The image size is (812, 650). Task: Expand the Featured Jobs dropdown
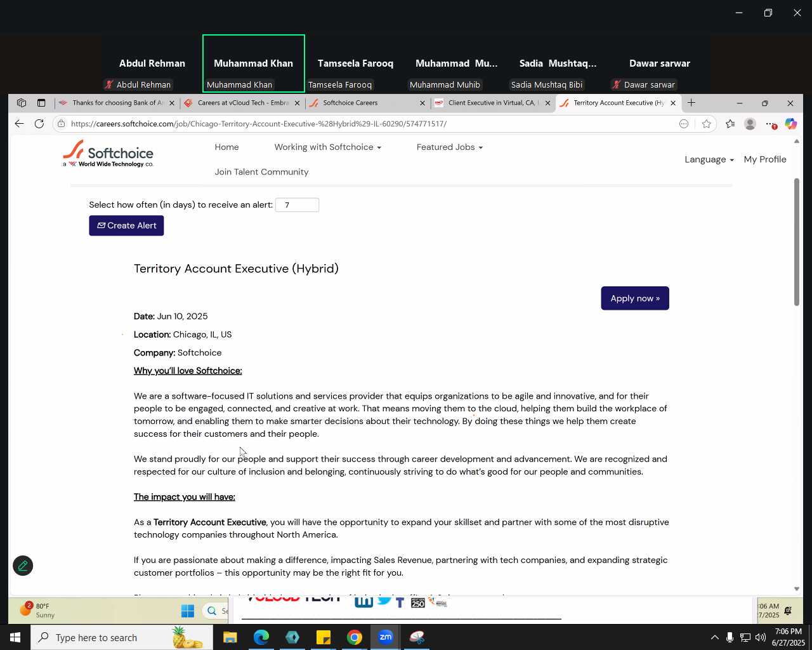point(449,147)
